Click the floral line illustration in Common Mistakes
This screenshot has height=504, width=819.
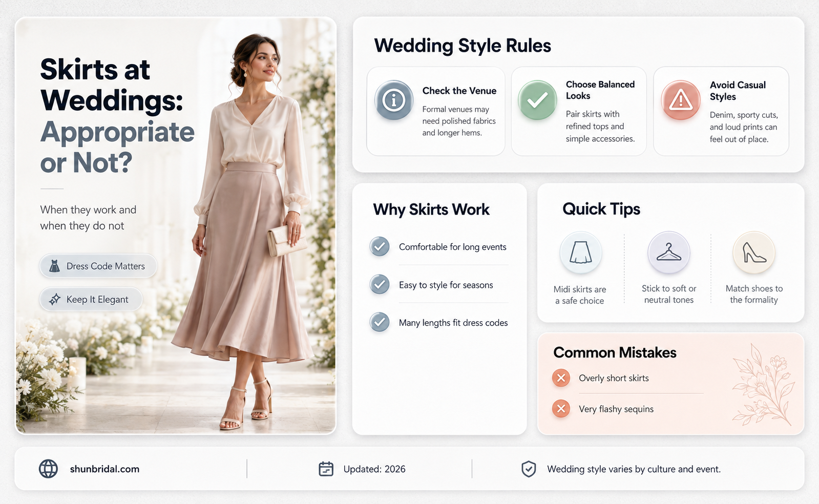point(763,385)
